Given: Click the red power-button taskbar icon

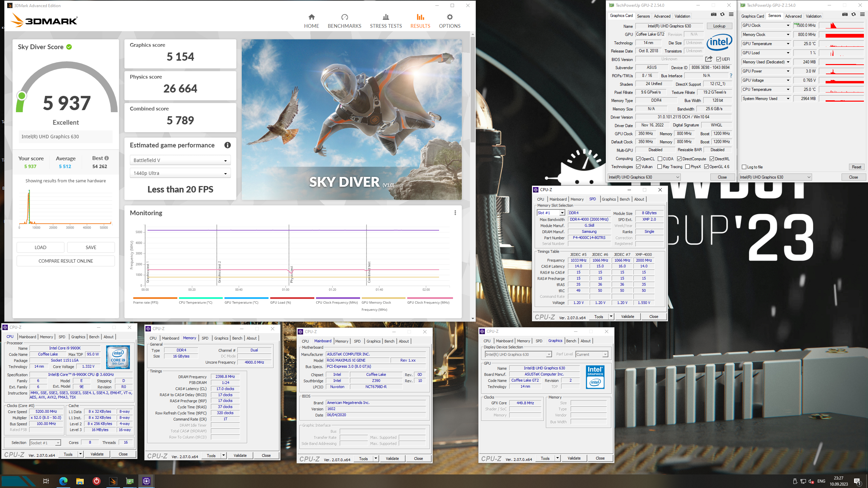Looking at the screenshot, I should (97, 481).
